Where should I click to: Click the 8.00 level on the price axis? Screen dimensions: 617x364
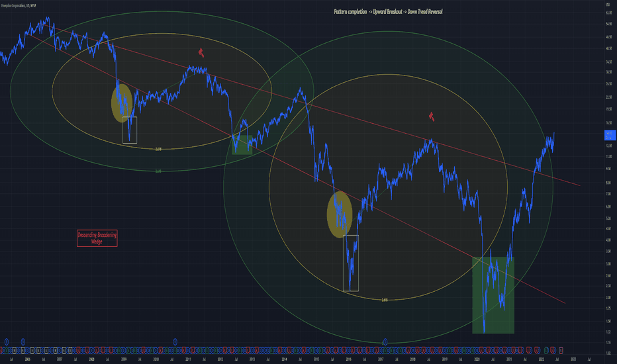[609, 183]
